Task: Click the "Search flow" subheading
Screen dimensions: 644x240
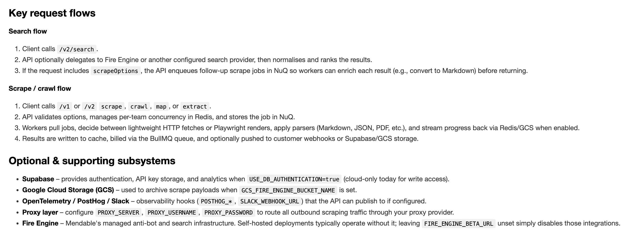Action: click(28, 31)
